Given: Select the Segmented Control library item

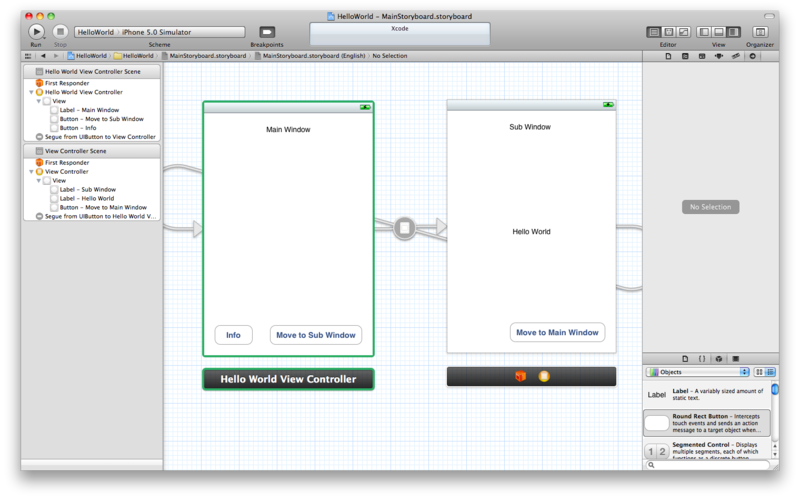Looking at the screenshot, I should tap(707, 449).
